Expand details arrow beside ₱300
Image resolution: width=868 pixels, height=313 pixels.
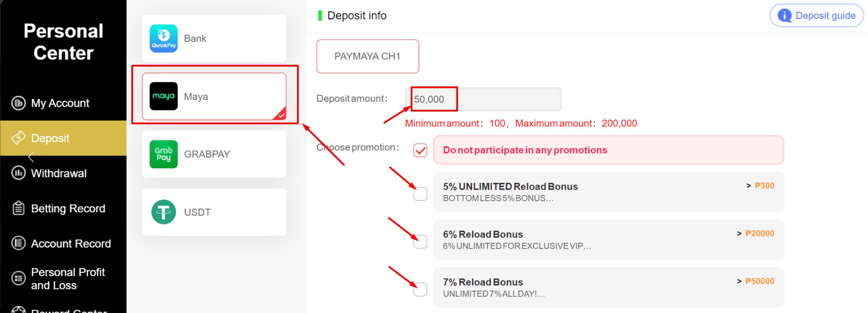(749, 186)
